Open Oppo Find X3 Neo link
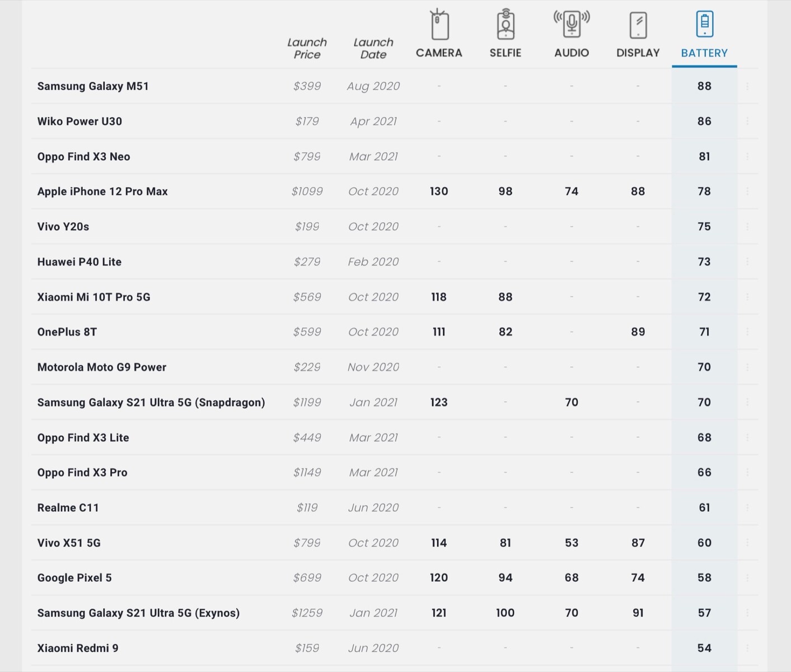The image size is (791, 672). pyautogui.click(x=84, y=157)
